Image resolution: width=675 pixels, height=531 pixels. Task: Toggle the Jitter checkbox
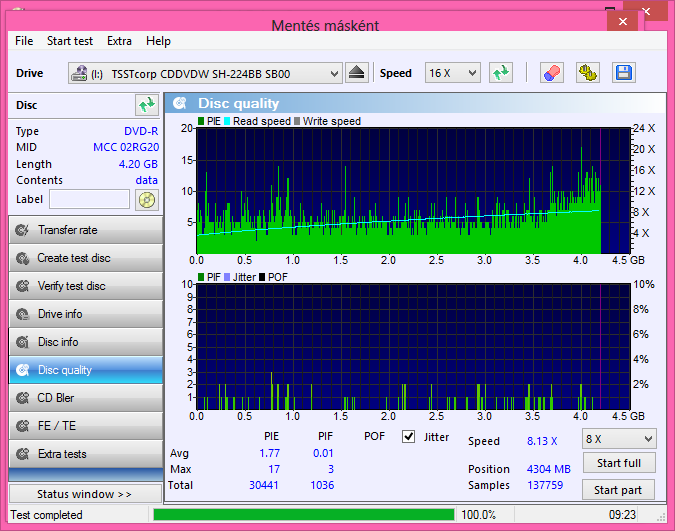(x=408, y=437)
